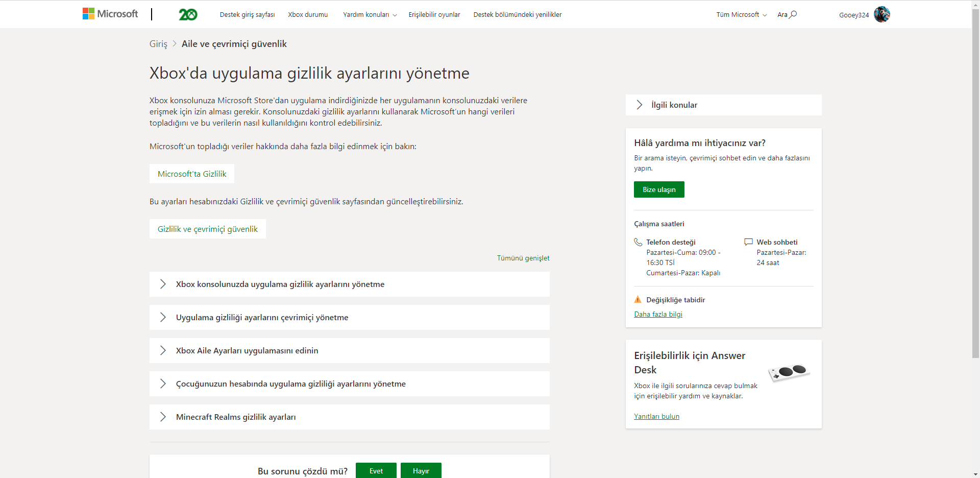980x478 pixels.
Task: Answer Hayır to the feedback question
Action: pos(421,471)
